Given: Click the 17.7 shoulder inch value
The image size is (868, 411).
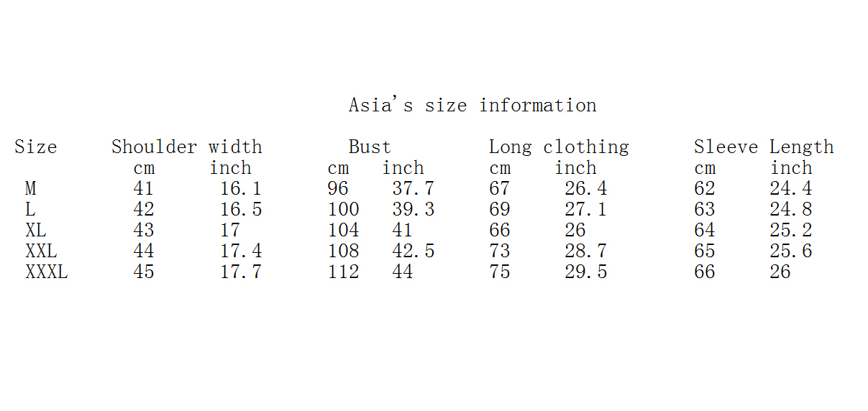Looking at the screenshot, I should 240,272.
